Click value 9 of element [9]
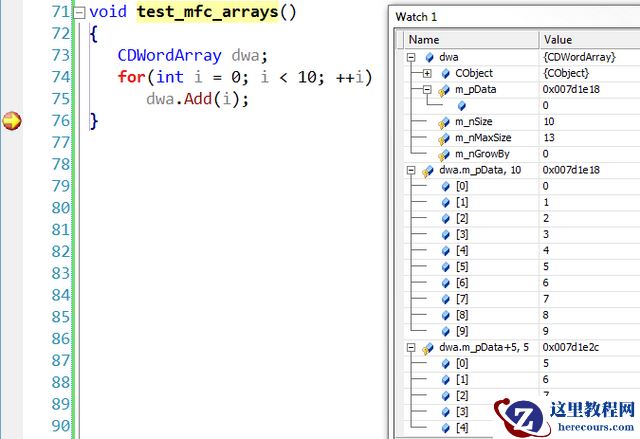Screen dimensions: 640x439 546,331
